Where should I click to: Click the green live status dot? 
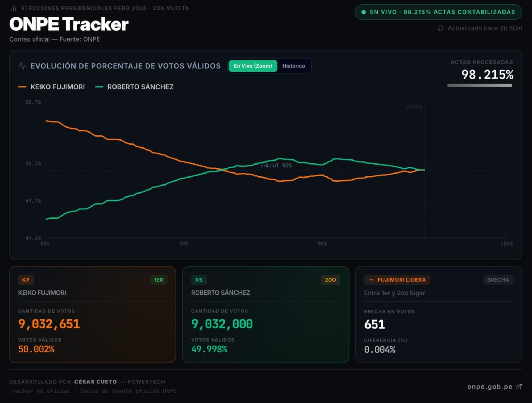(x=364, y=12)
